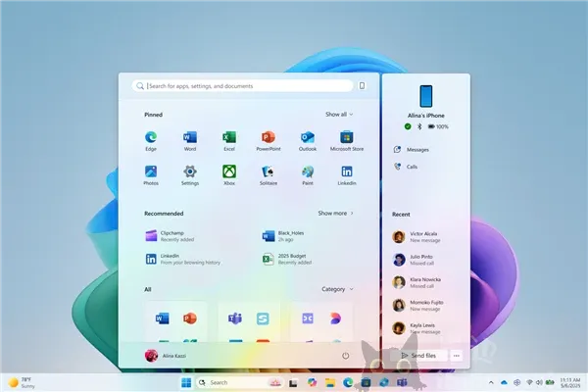Open Calls in the phone panel
The height and width of the screenshot is (392, 588).
pos(406,167)
